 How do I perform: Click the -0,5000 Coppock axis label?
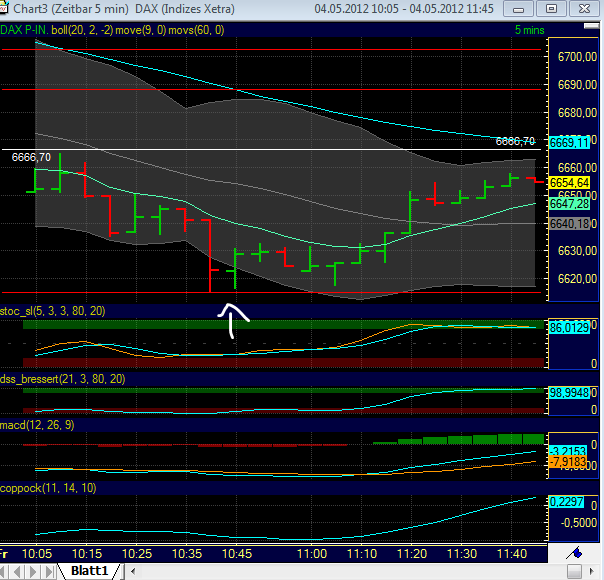point(579,523)
